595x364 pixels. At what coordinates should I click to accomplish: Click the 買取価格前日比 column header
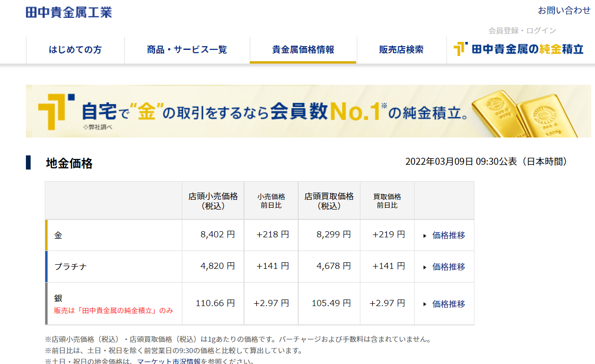click(x=387, y=201)
